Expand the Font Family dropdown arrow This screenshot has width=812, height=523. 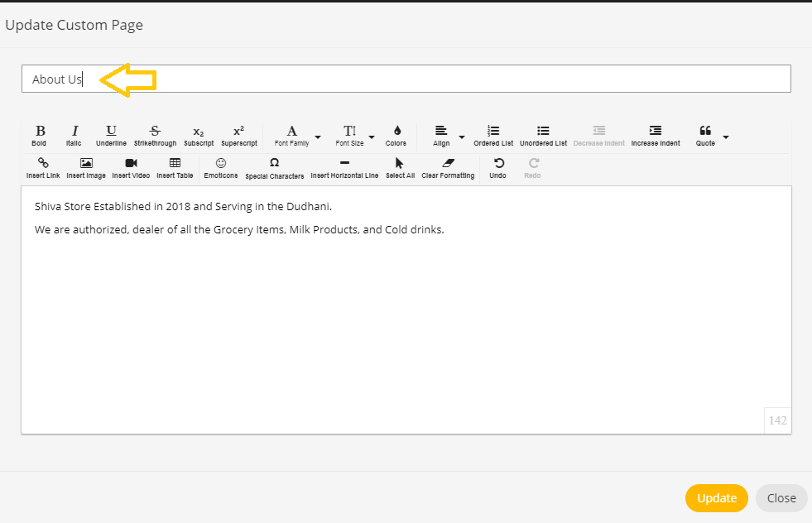[x=318, y=137]
